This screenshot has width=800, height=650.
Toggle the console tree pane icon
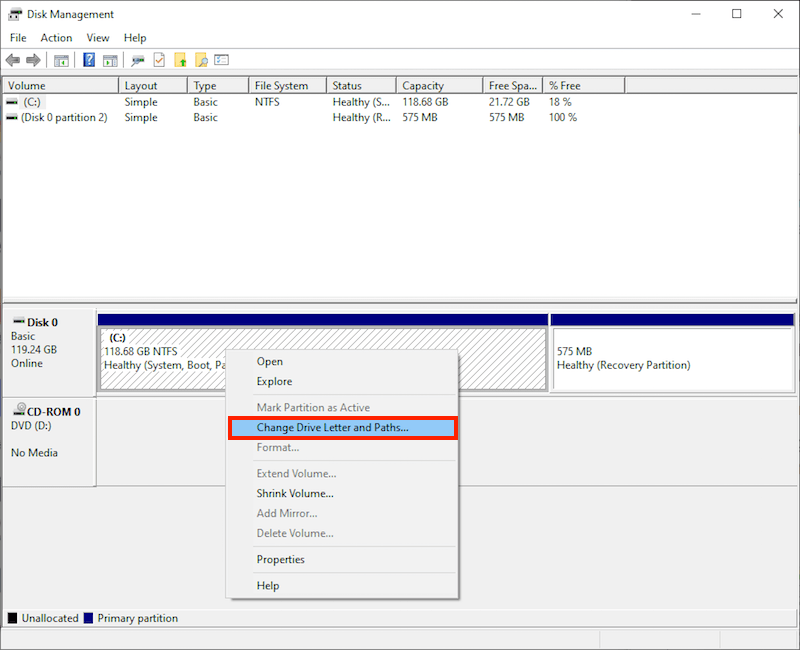coord(62,61)
